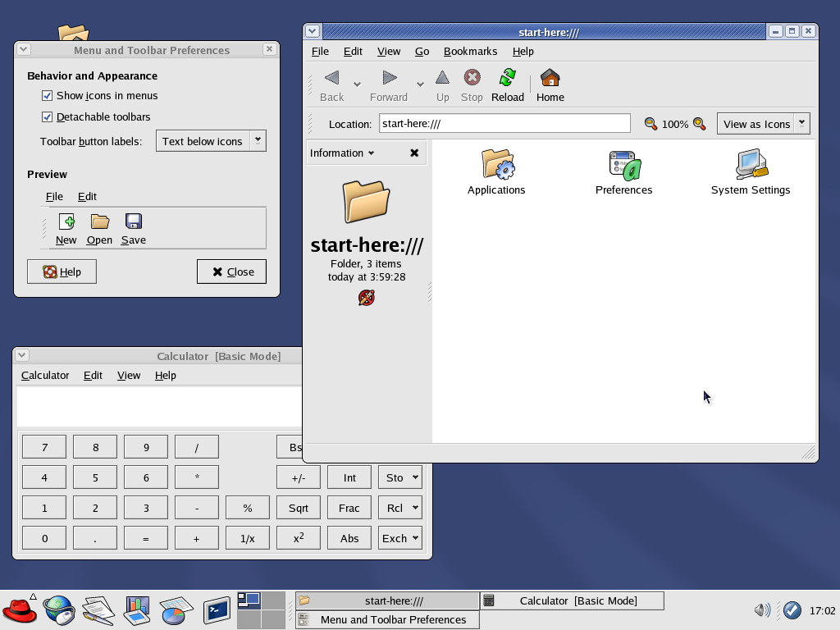Close the Menu and Toolbar Preferences dialog
The height and width of the screenshot is (630, 840).
point(231,272)
